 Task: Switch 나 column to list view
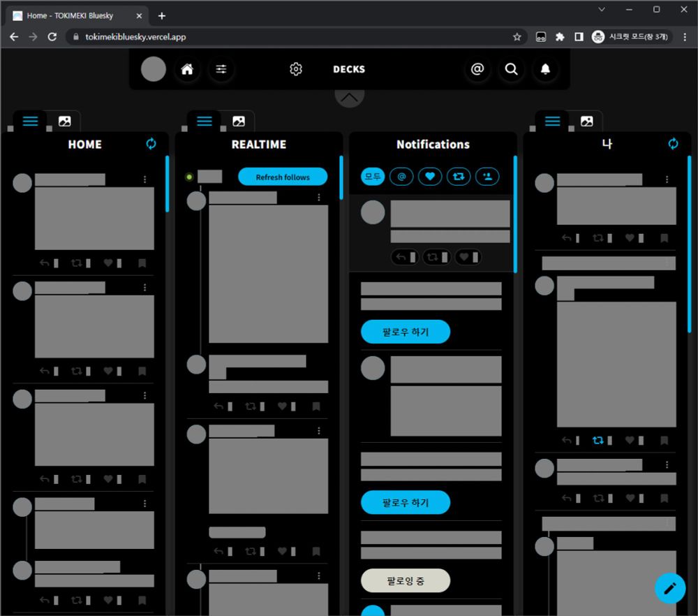[552, 121]
